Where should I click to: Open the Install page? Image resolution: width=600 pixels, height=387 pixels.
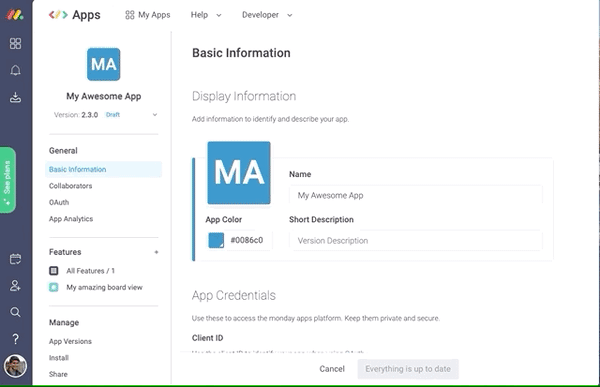coord(59,358)
